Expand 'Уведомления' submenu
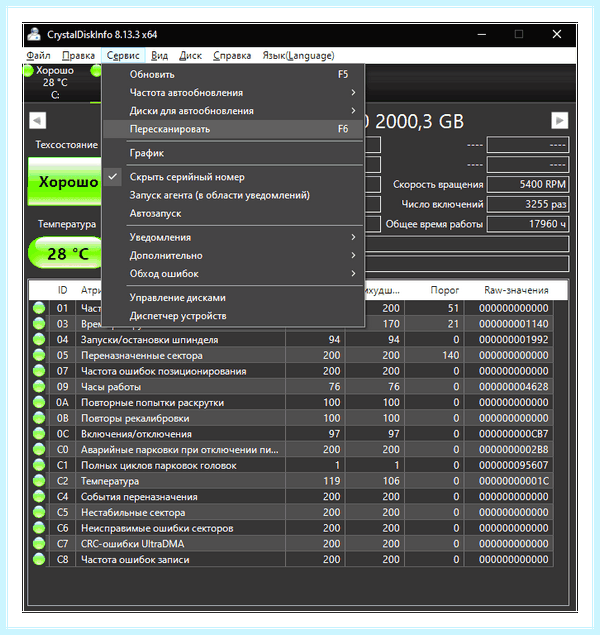The width and height of the screenshot is (600, 635). 233,237
